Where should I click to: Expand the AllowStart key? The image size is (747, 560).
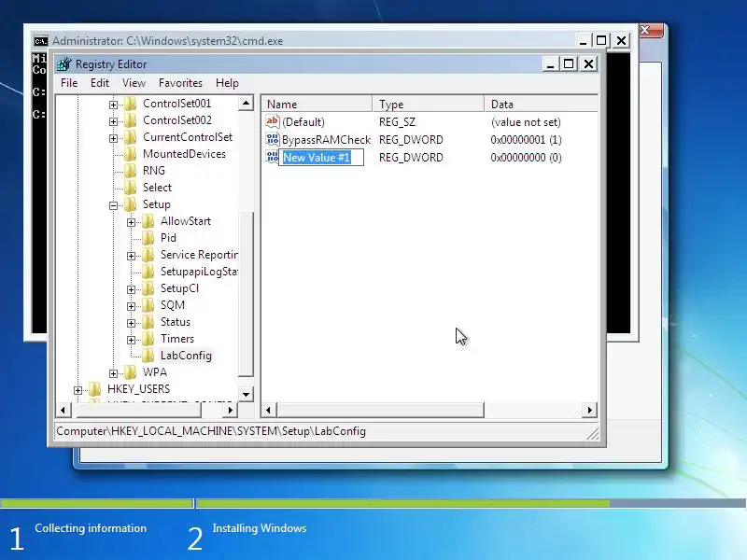click(131, 222)
